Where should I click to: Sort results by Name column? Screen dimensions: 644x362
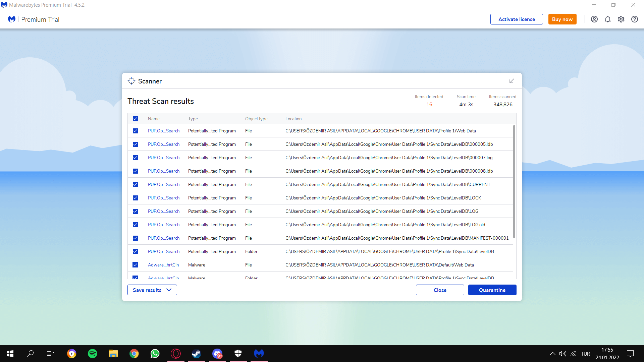click(154, 119)
